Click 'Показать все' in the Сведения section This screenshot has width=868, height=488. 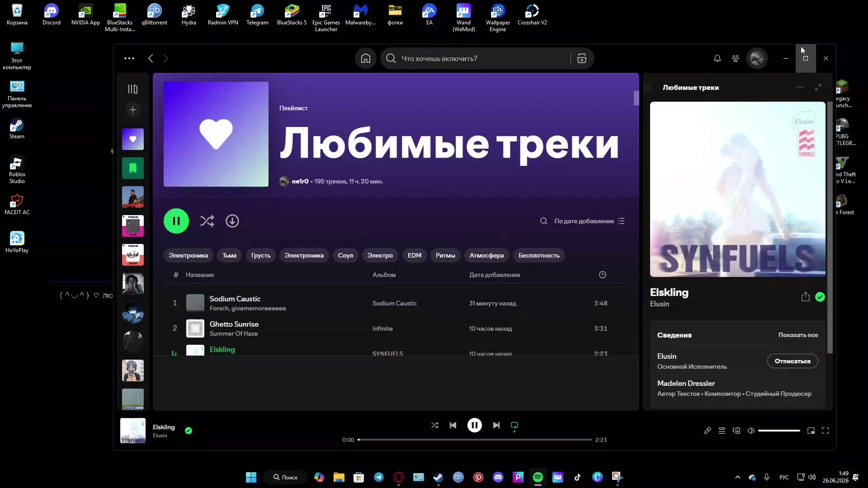pyautogui.click(x=798, y=335)
